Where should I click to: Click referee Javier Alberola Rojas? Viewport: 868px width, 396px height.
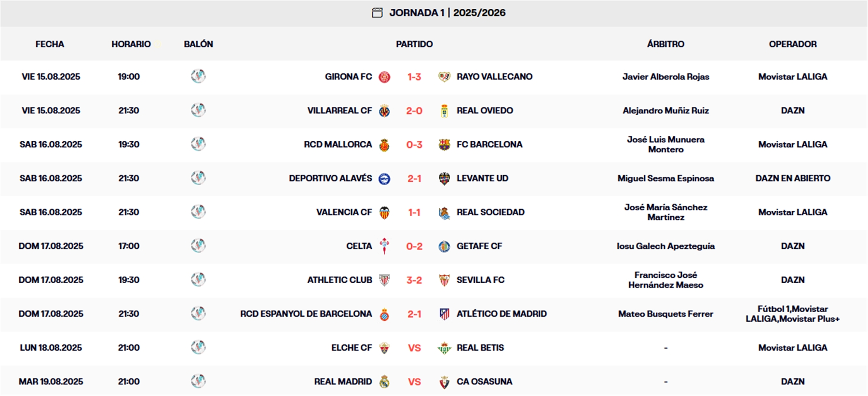click(665, 76)
